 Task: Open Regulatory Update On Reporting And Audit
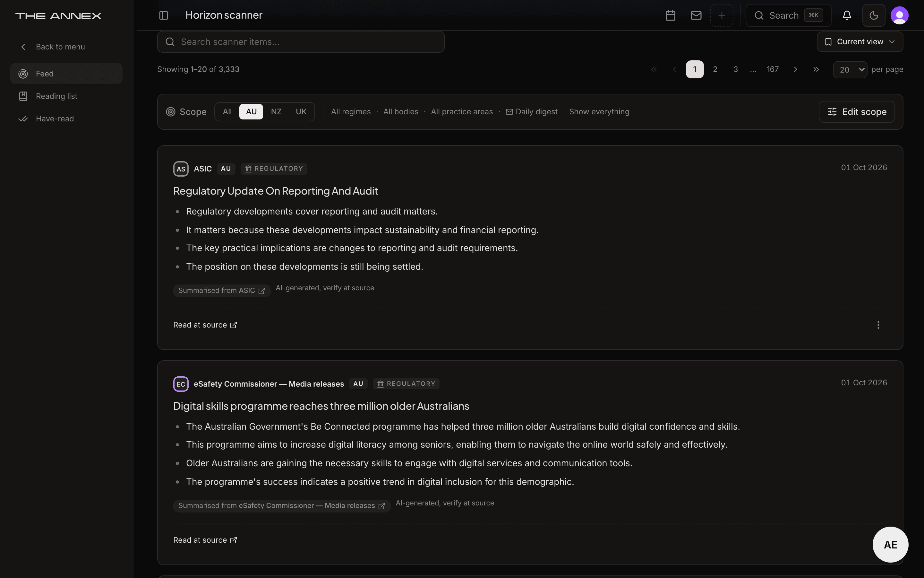point(276,191)
